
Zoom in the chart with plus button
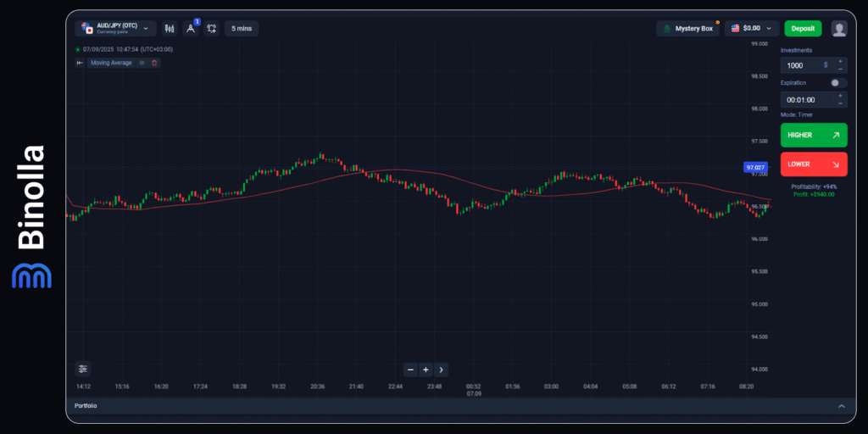point(426,370)
